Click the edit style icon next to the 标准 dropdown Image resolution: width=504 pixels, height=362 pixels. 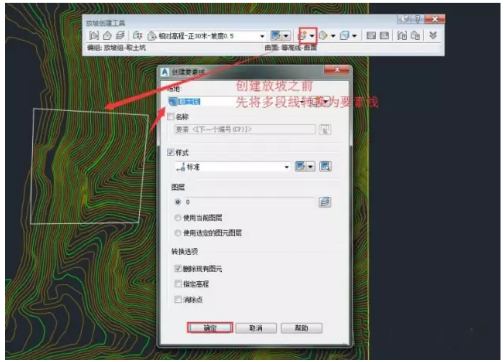tap(300, 166)
